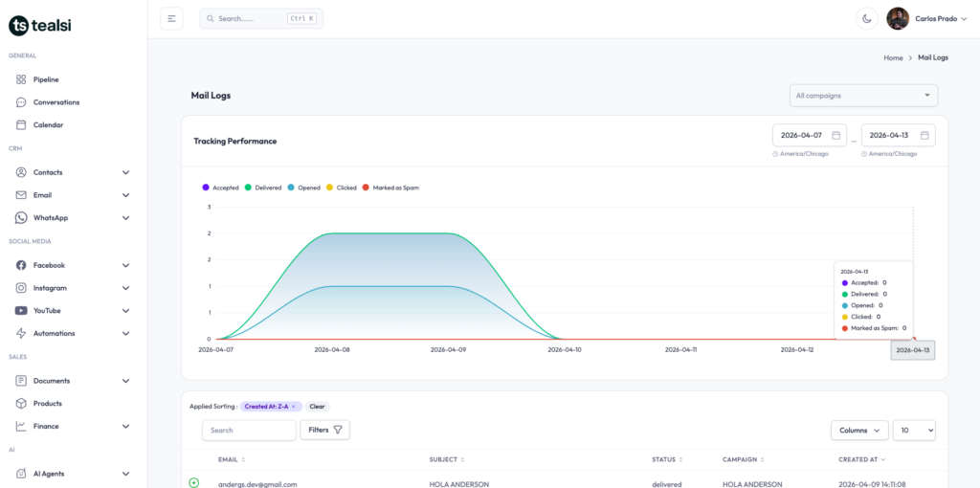Collapse sidebar with hamburger menu icon

(171, 18)
